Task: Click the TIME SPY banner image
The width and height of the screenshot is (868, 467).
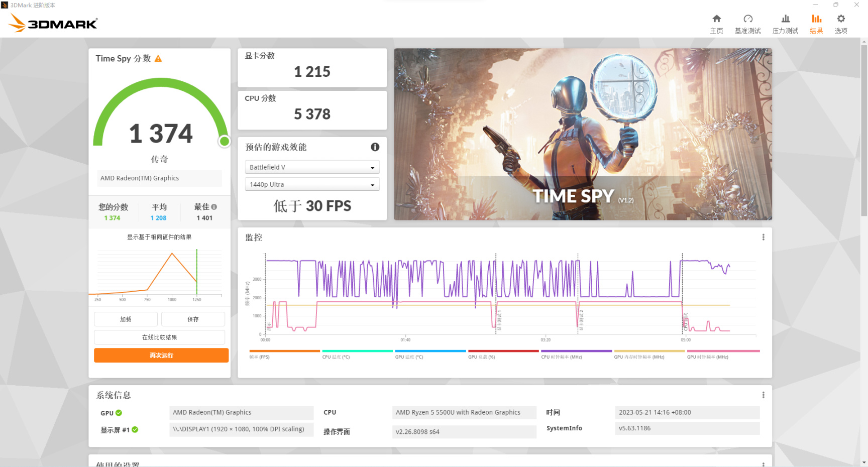Action: coord(583,134)
